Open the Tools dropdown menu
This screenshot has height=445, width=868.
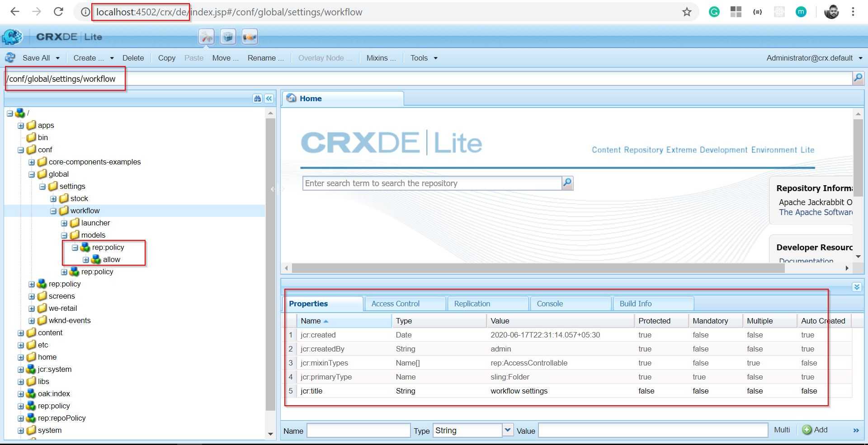[424, 58]
